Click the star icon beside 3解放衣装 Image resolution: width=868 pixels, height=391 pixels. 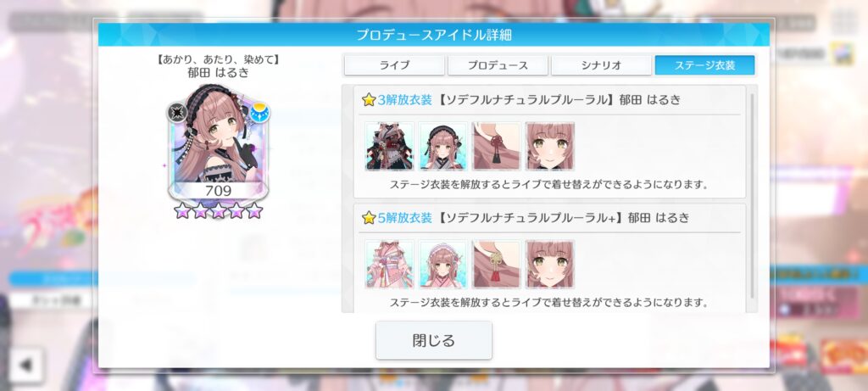point(369,100)
